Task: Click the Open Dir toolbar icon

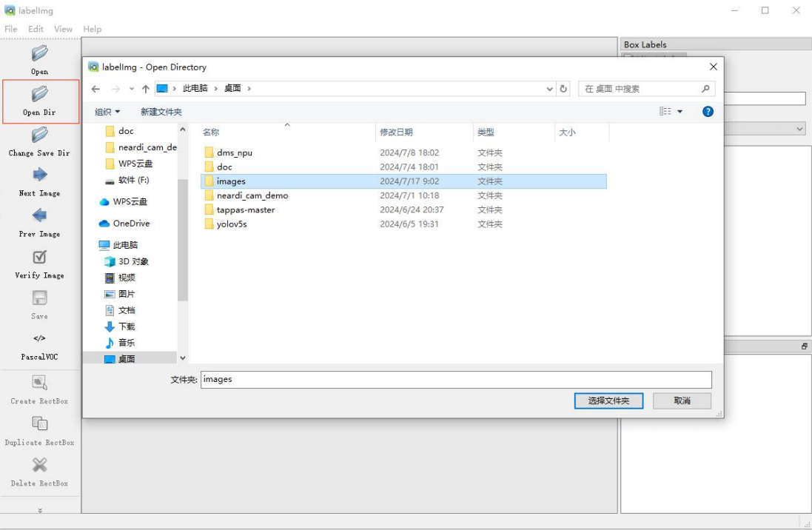Action: pos(39,94)
